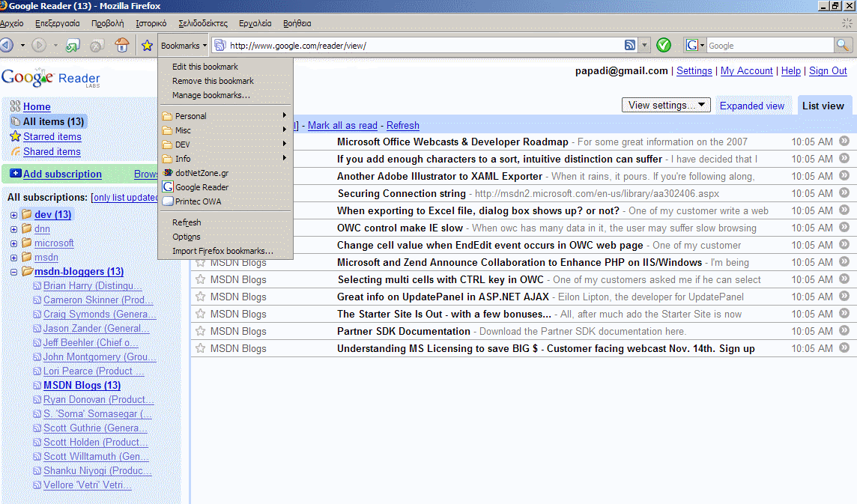Open the Προβολή menu
The image size is (857, 504).
108,23
